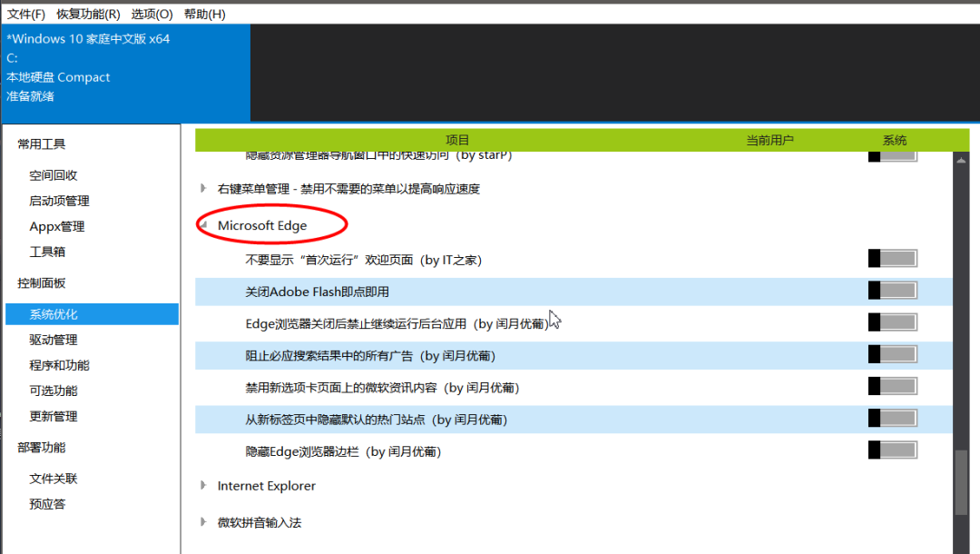Open 文件关联 in the sidebar
980x554 pixels.
(54, 479)
